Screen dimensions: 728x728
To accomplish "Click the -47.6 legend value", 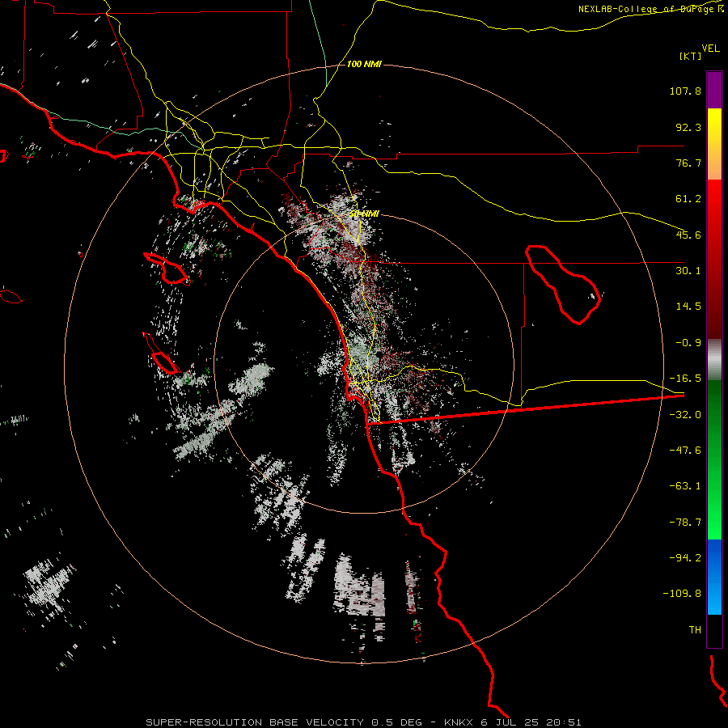I will tap(685, 451).
